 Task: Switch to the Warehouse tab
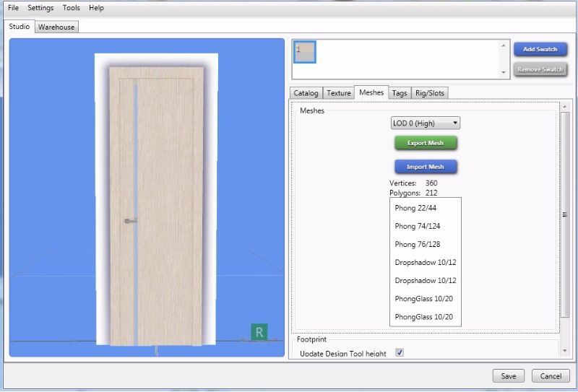point(56,27)
